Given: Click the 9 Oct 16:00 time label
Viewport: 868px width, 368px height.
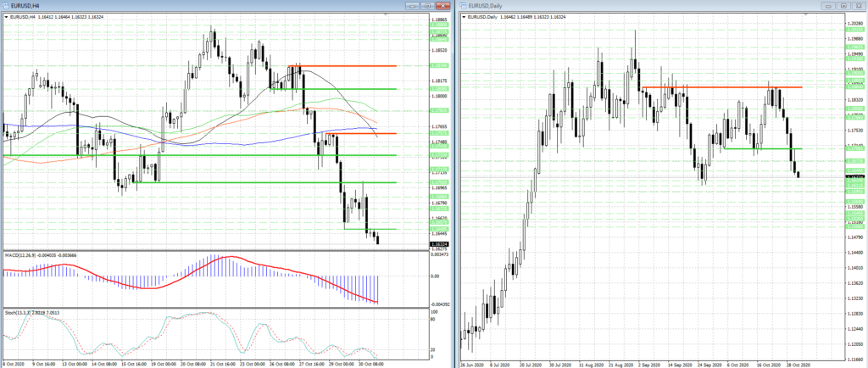Looking at the screenshot, I should coord(45,364).
